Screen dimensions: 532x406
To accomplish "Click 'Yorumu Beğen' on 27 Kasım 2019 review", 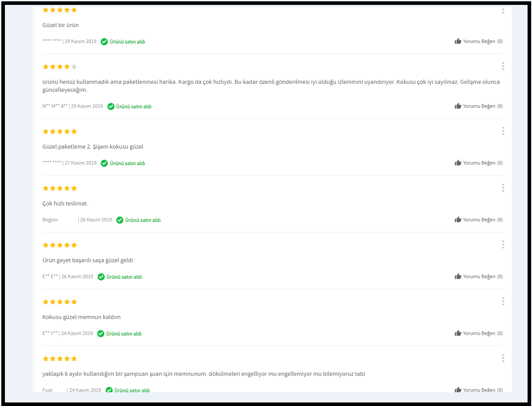I will (479, 163).
